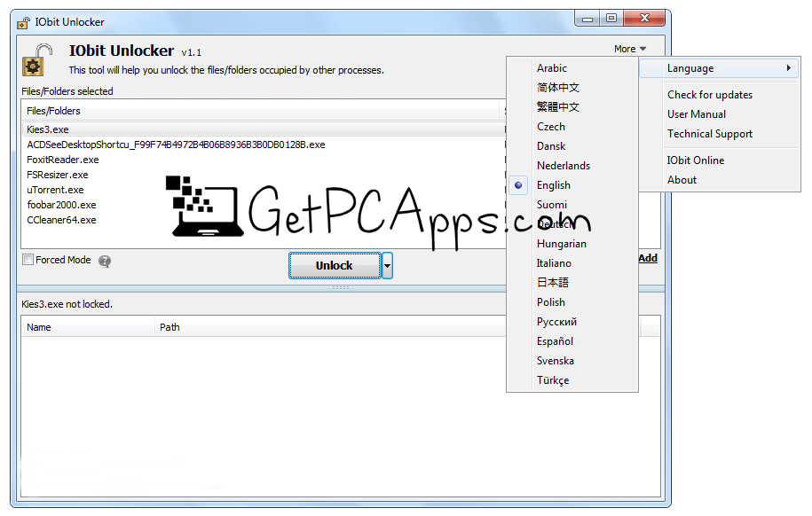The width and height of the screenshot is (812, 516).
Task: Click the Add link
Action: click(648, 258)
